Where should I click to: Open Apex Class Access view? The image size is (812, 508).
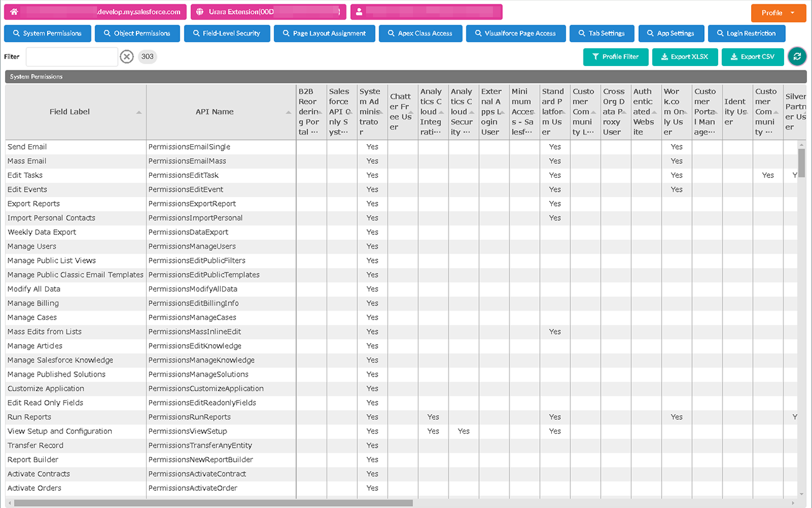coord(421,34)
